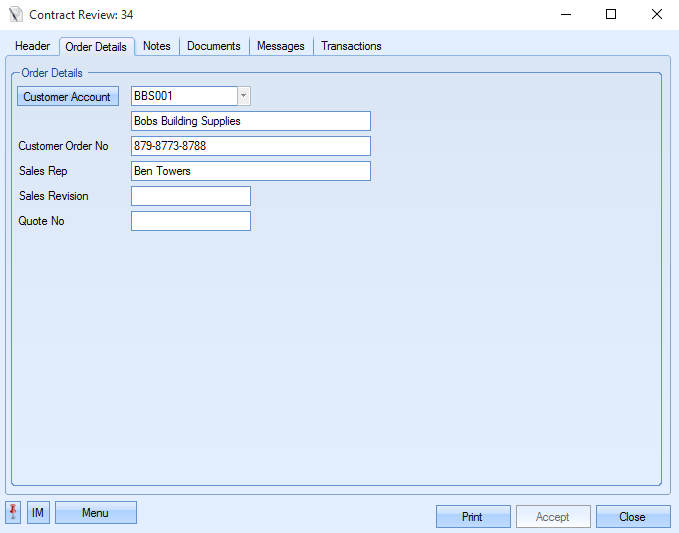Select the Messages tab
The image size is (679, 533).
coord(281,46)
